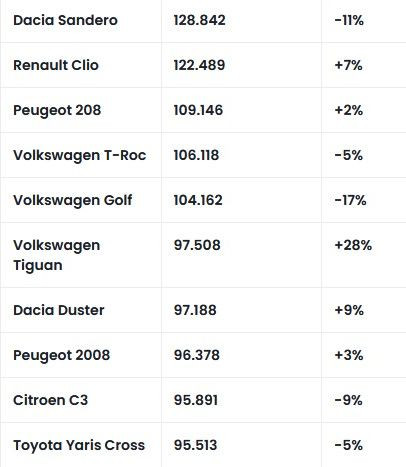Click the Volkswagen Tiguan model name
406x467 pixels.
point(57,255)
